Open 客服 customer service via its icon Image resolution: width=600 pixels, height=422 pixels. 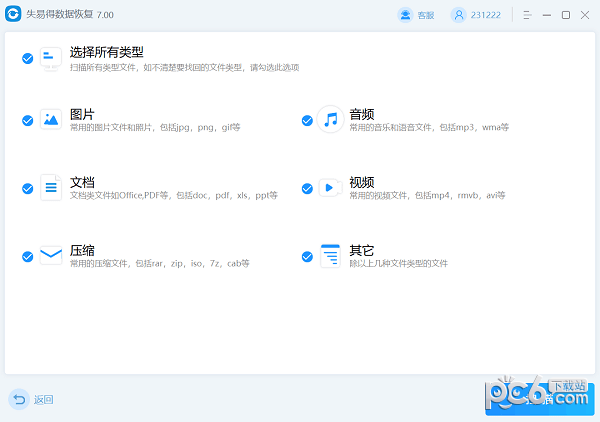[x=405, y=15]
